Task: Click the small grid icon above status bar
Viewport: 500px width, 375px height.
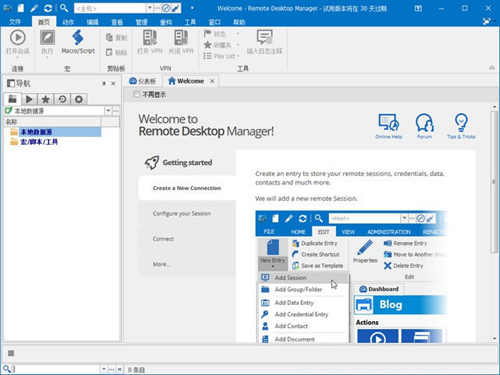Action: point(11,353)
